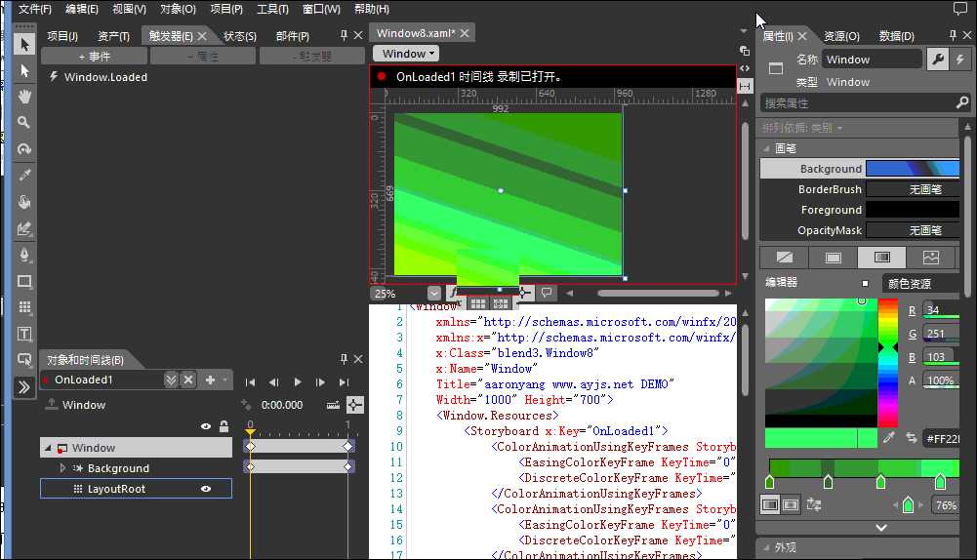977x560 pixels.
Task: Switch to Events lightning view in Properties
Action: click(959, 60)
